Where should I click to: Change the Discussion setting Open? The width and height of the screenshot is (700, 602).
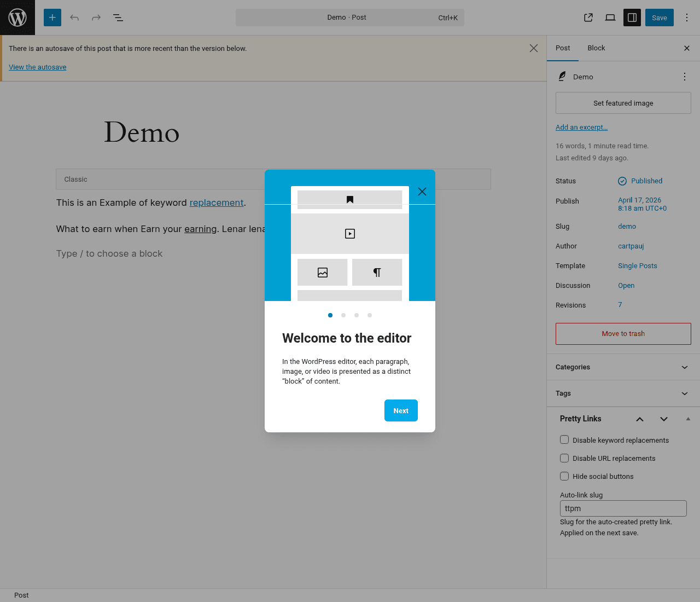click(626, 286)
